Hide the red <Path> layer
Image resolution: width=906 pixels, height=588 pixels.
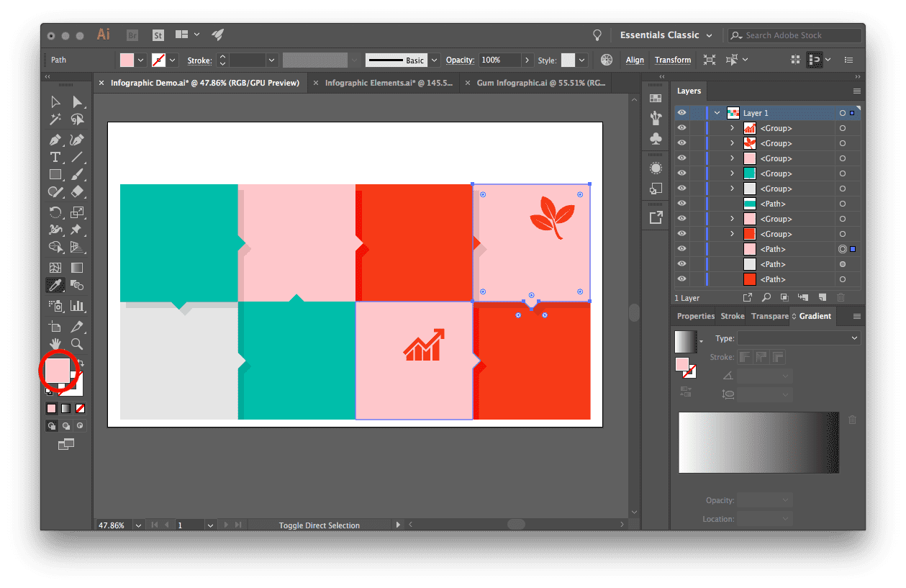pos(681,279)
